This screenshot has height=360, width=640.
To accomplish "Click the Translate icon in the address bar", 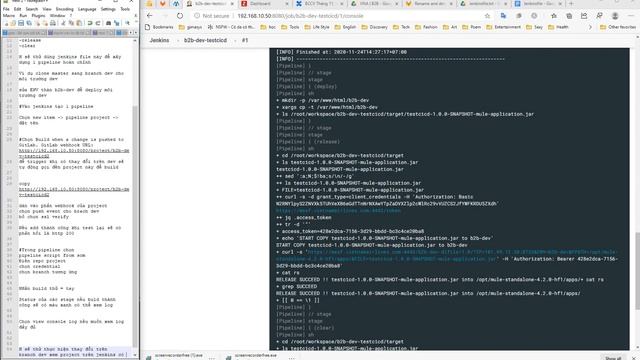I will click(503, 16).
